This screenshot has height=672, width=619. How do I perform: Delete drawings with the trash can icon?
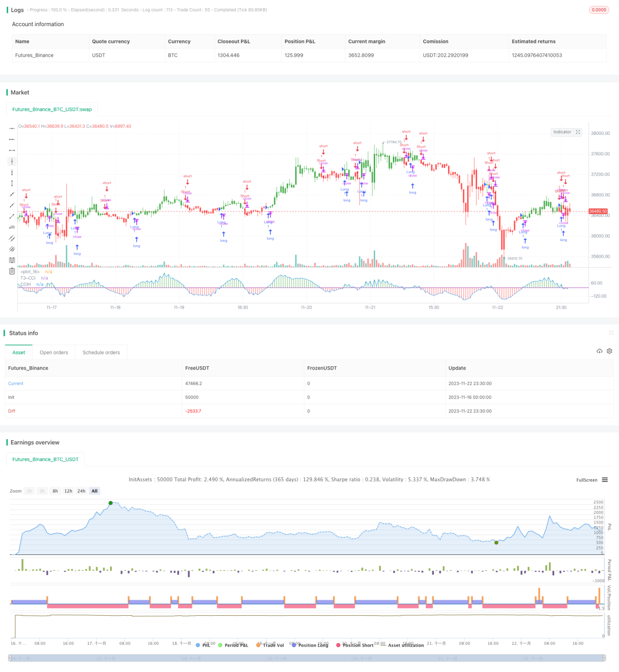12,271
